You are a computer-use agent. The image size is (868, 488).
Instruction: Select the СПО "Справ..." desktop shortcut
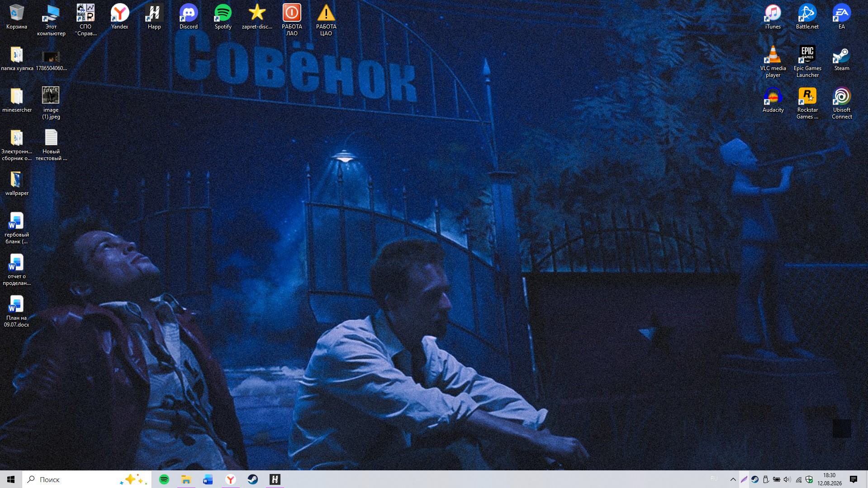(x=85, y=20)
